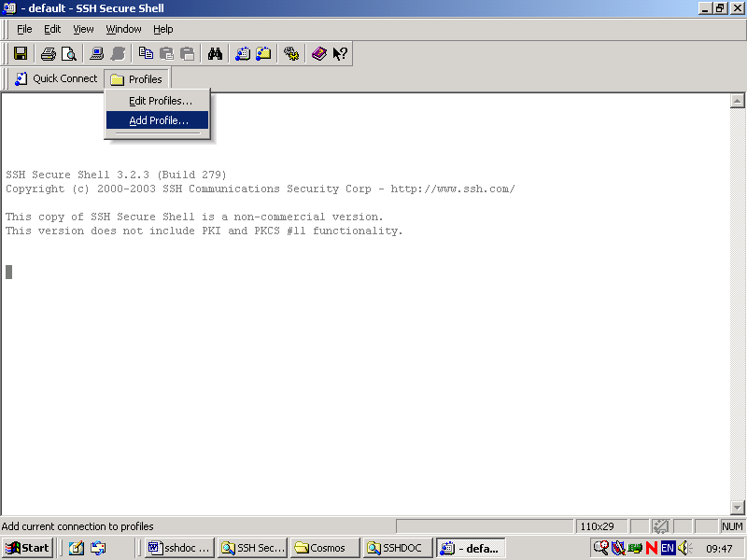
Task: Click the Find binoculars icon
Action: point(215,54)
